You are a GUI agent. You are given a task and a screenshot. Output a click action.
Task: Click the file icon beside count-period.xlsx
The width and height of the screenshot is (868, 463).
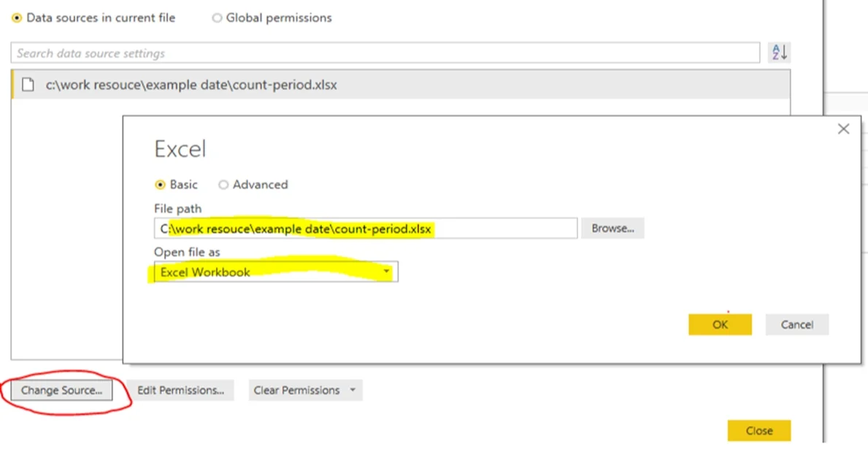pos(28,85)
